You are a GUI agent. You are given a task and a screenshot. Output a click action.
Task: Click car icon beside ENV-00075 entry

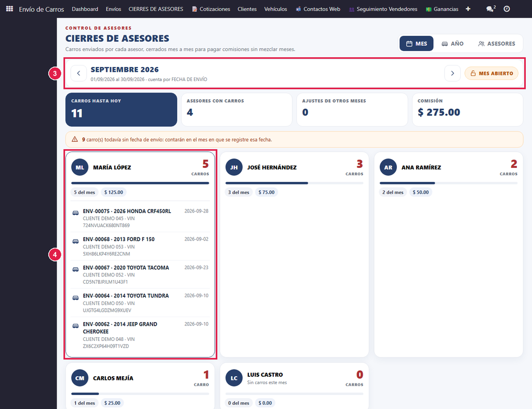[76, 213]
